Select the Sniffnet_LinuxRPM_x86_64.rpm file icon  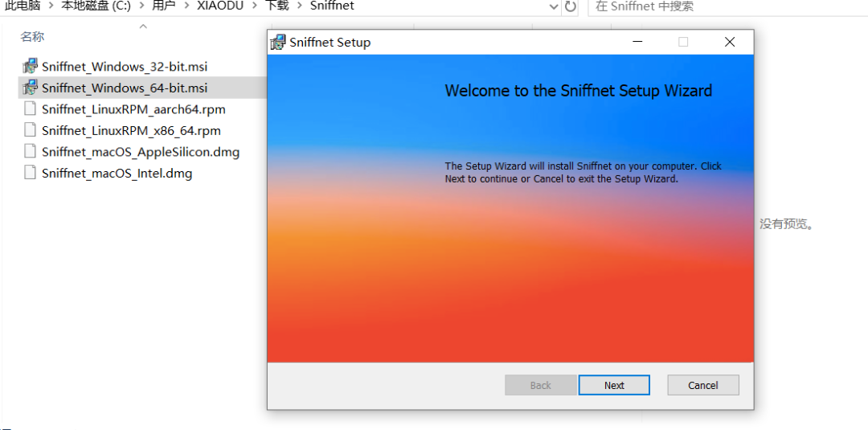coord(30,130)
